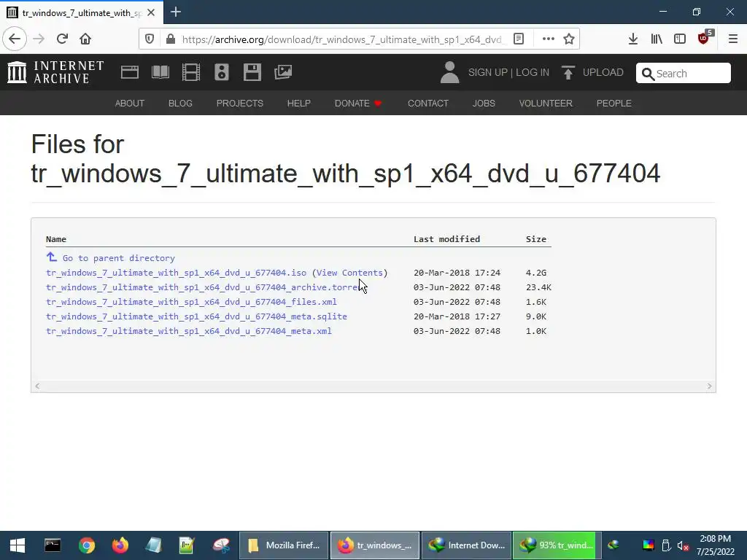Open the uBlock Origin extension

pos(704,38)
